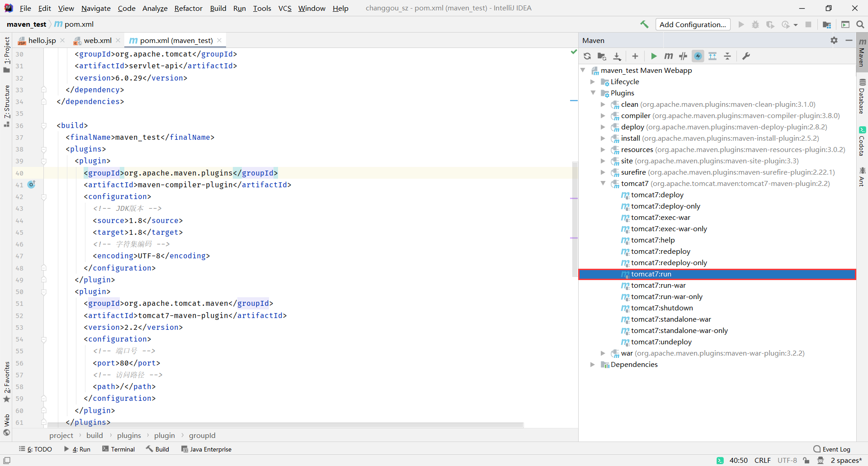Open the Event Log
868x466 pixels.
click(x=832, y=449)
